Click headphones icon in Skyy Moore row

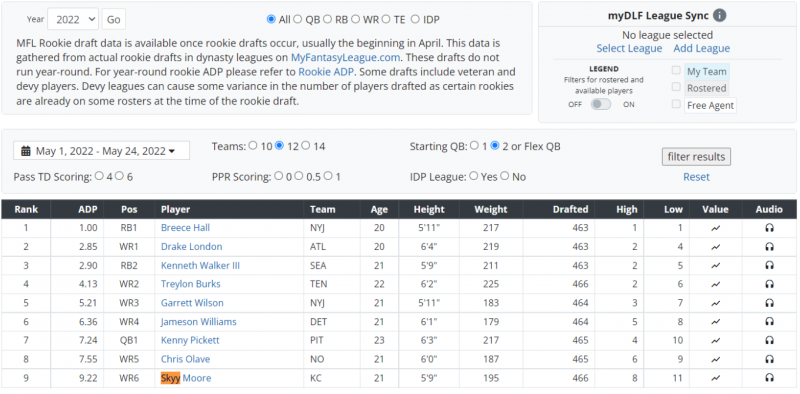tap(769, 378)
